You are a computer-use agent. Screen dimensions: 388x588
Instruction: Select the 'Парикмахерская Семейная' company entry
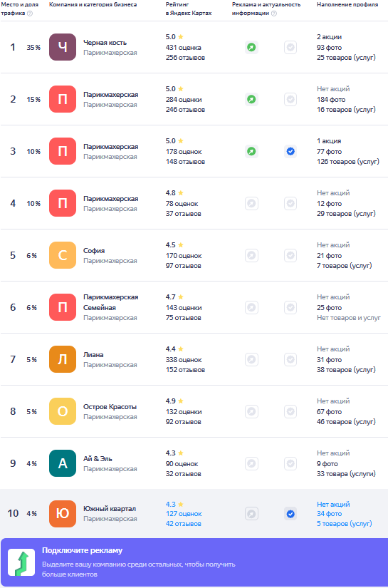click(111, 302)
